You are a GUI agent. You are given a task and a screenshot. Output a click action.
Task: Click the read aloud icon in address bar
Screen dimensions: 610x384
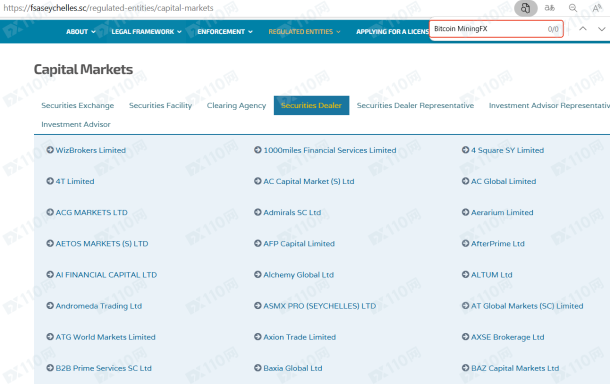[596, 8]
